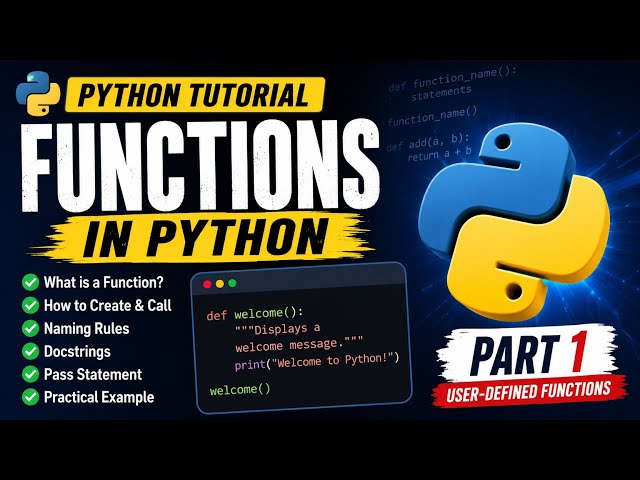Click the large blue and yellow Python logo
This screenshot has width=640, height=480.
point(513,224)
